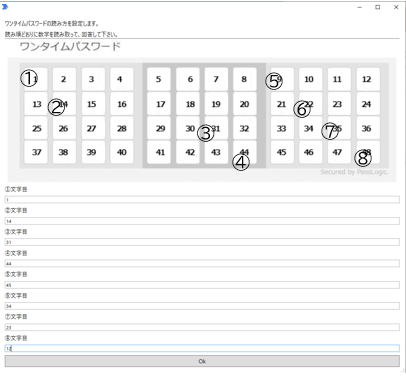Click matrix cell number 26
The width and height of the screenshot is (406, 376).
64,128
